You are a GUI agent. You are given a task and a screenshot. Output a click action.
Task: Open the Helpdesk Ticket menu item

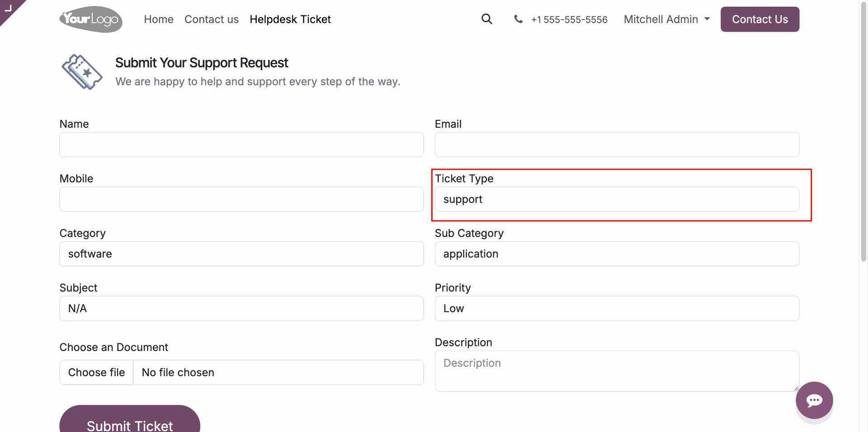(x=290, y=19)
